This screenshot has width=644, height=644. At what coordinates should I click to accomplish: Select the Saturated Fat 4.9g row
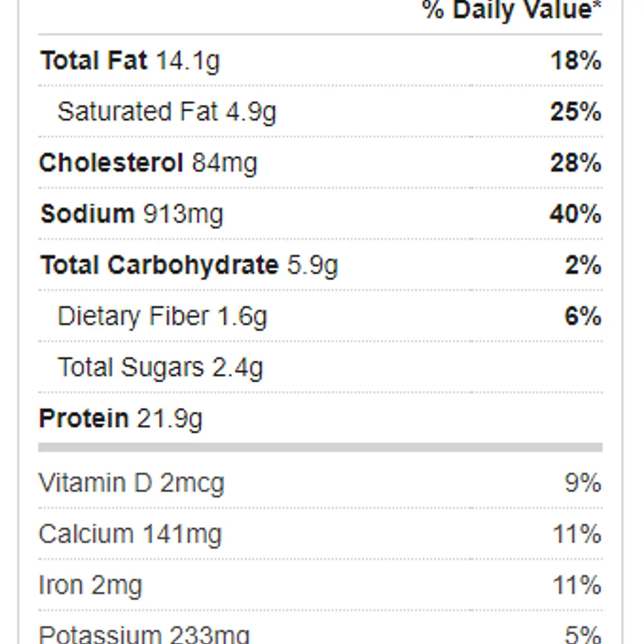320,112
